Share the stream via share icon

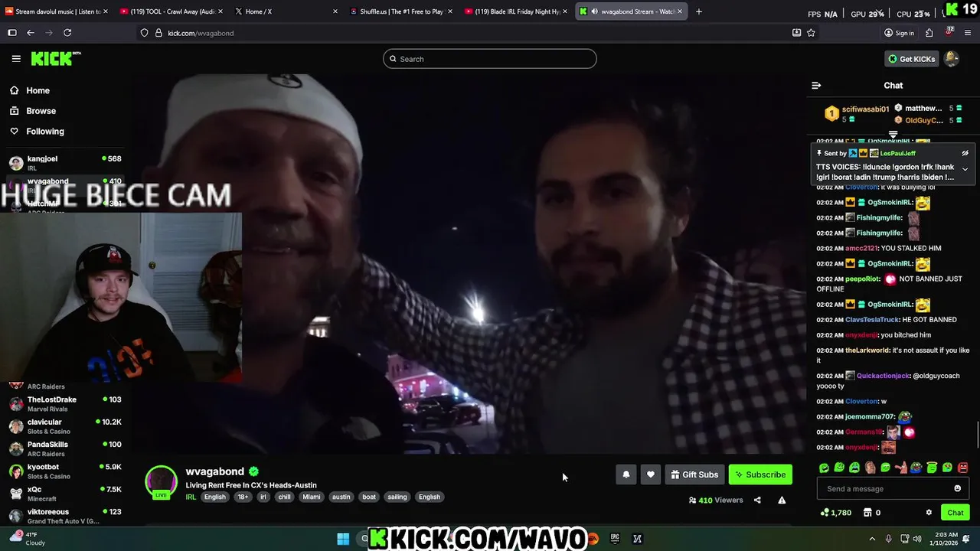757,500
